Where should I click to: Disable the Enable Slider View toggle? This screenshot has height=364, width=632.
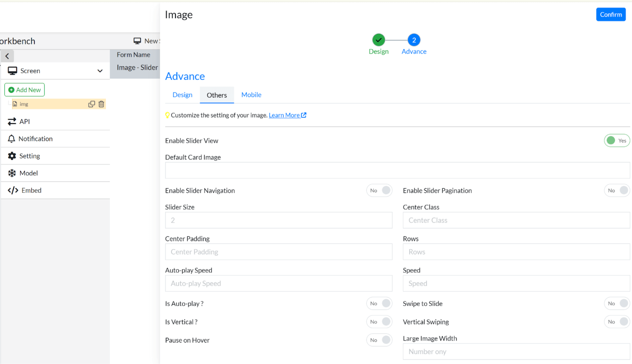[x=617, y=140]
